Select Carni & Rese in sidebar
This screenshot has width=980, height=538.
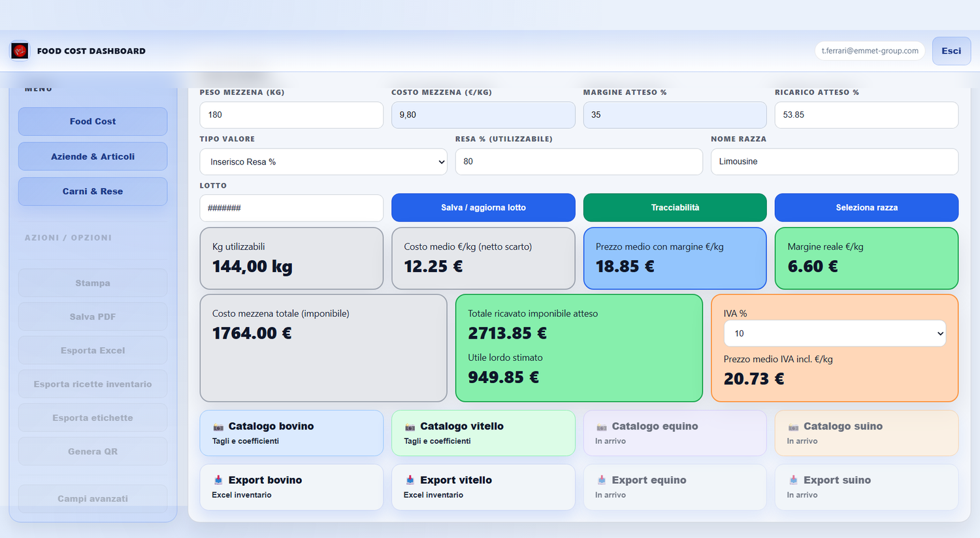click(93, 192)
